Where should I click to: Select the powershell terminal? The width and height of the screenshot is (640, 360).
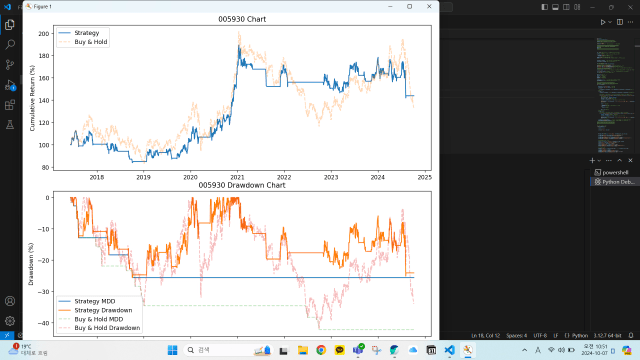(615, 172)
